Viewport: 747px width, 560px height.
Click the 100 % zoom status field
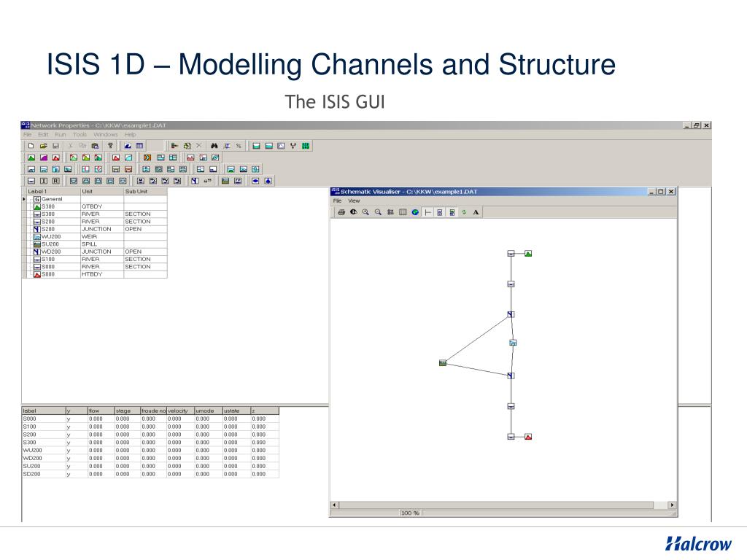pos(410,513)
